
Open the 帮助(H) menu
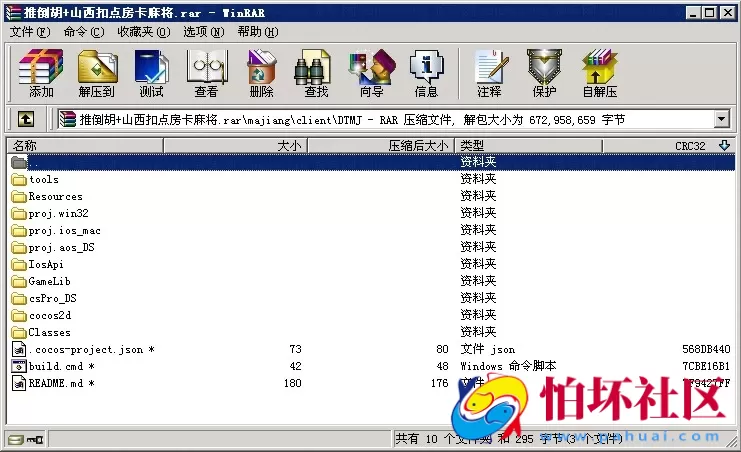(x=258, y=32)
